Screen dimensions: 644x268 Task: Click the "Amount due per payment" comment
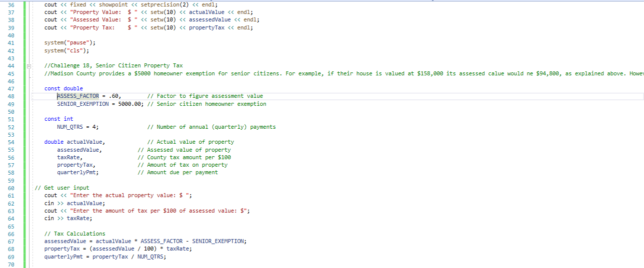coord(178,173)
